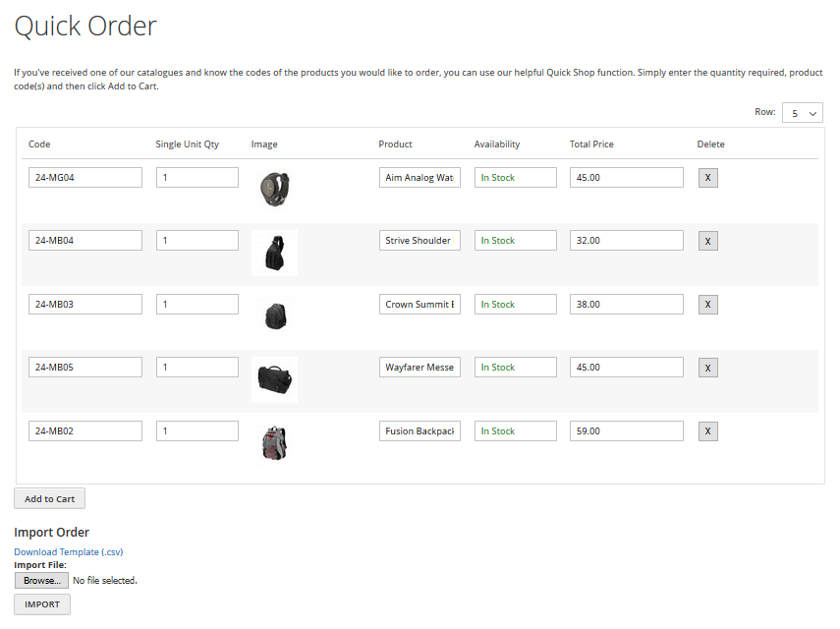Click the Crown Summit Backpack image

274,315
